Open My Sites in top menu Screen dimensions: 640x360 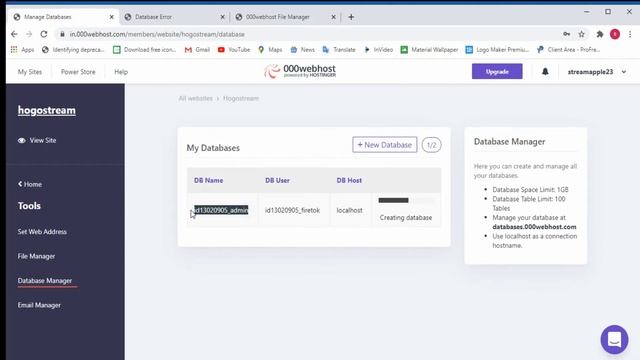tap(30, 72)
